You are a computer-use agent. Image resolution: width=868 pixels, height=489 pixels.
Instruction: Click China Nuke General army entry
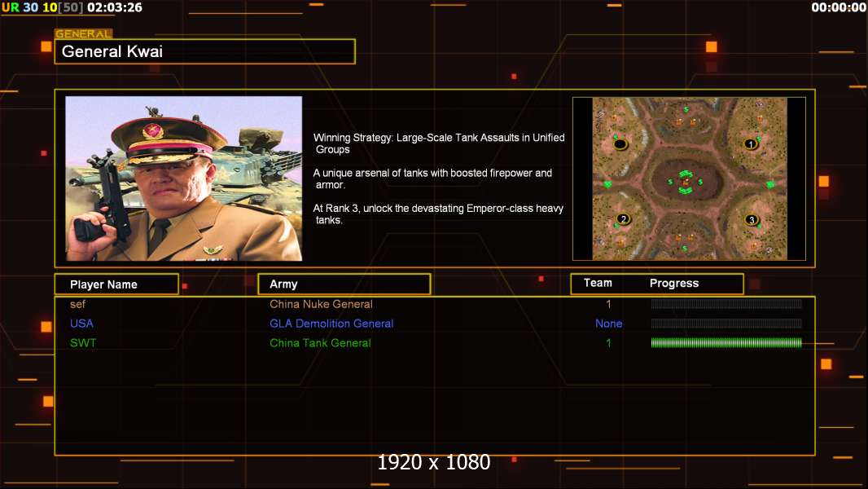(x=321, y=304)
